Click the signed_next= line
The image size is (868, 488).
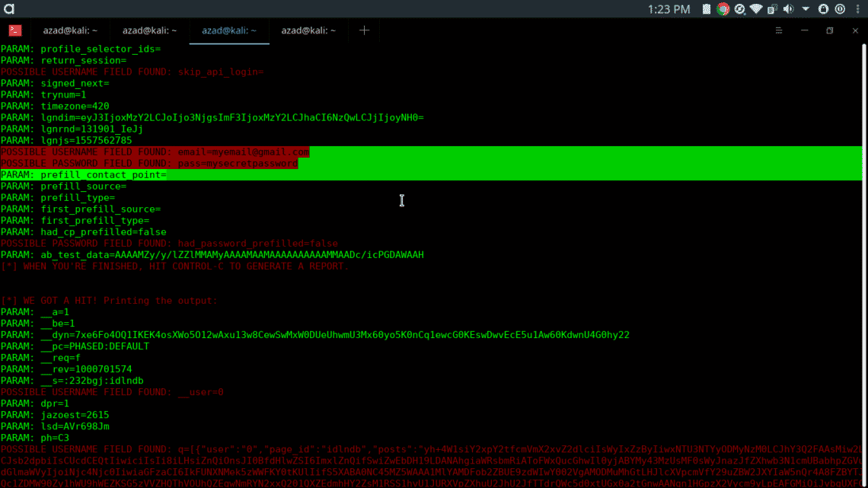pyautogui.click(x=55, y=83)
